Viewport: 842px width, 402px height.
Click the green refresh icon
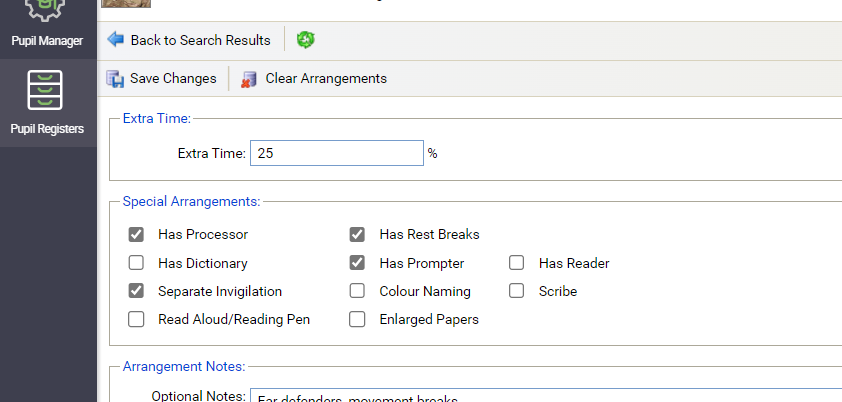point(306,40)
